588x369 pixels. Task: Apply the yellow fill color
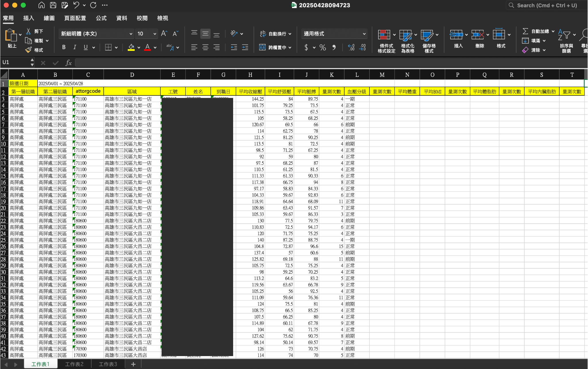pos(131,47)
